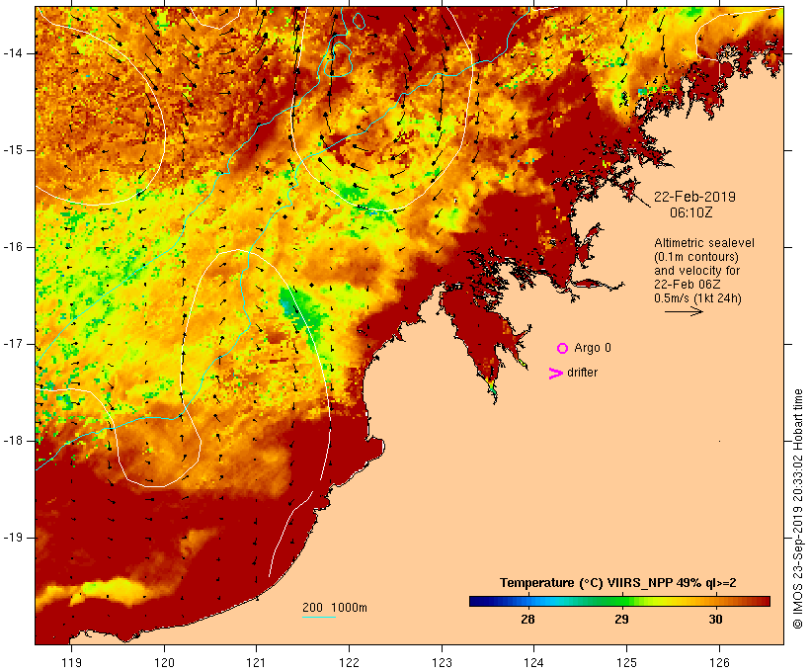Click the 'and velocity for' caption line
Viewport: 810px width, 672px height.
coord(696,271)
